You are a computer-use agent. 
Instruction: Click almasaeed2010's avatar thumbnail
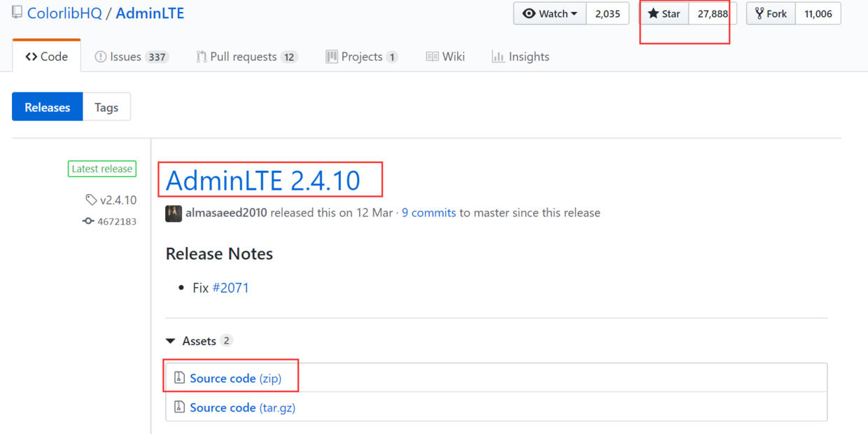coord(174,213)
